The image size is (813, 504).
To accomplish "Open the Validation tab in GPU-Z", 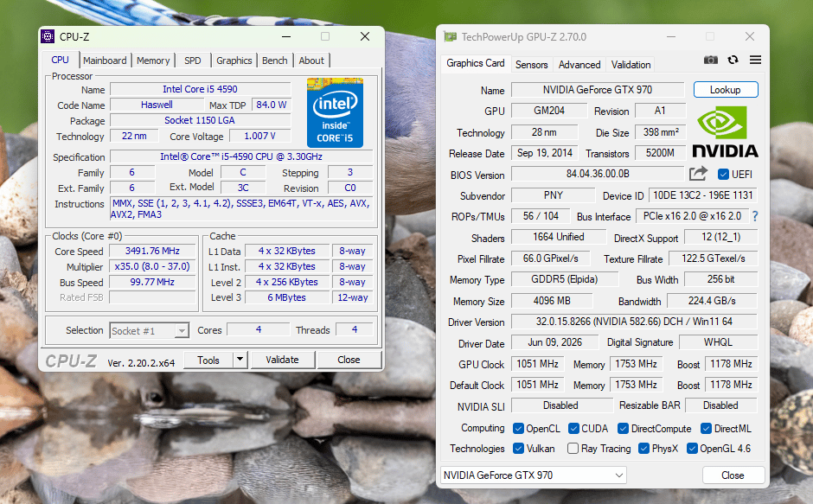I will coord(631,65).
